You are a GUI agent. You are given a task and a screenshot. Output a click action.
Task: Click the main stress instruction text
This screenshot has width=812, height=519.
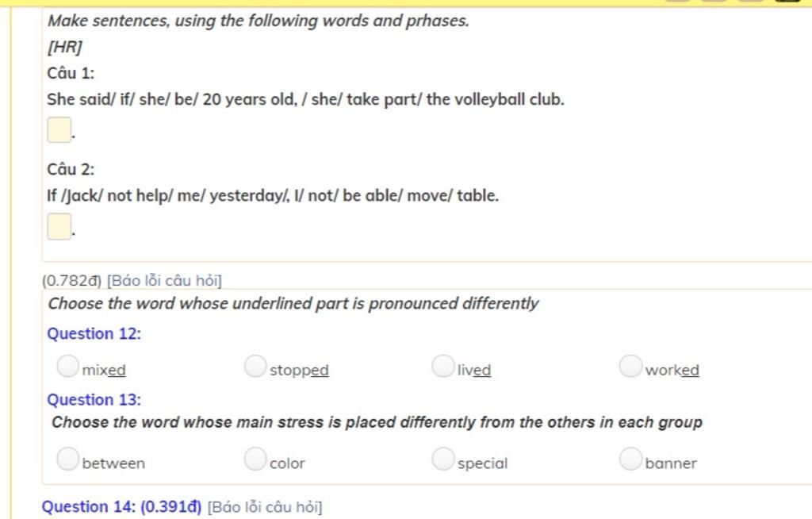pyautogui.click(x=377, y=422)
